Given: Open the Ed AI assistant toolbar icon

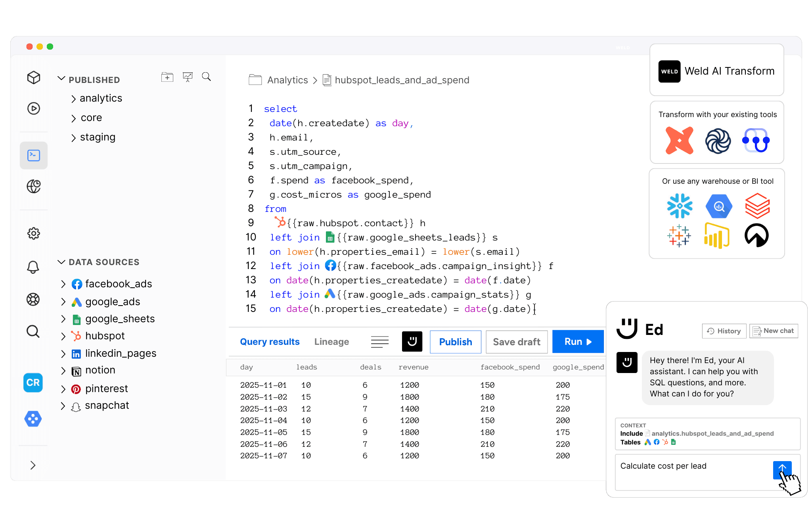Looking at the screenshot, I should point(412,341).
